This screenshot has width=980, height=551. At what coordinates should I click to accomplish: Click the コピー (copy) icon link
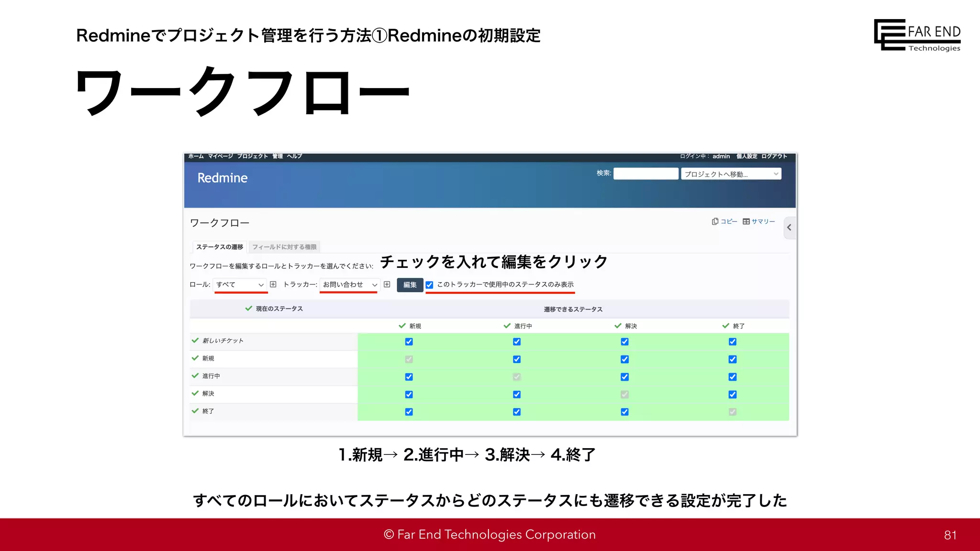[x=724, y=221]
